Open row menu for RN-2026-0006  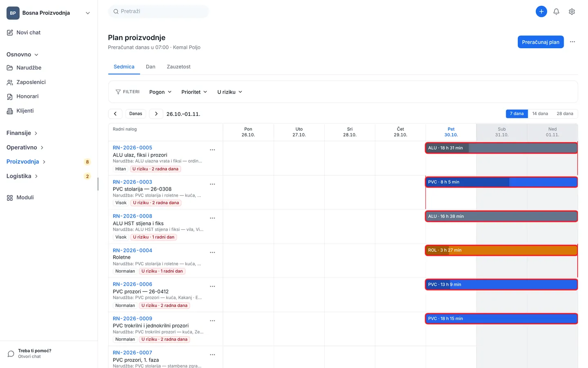click(x=212, y=286)
